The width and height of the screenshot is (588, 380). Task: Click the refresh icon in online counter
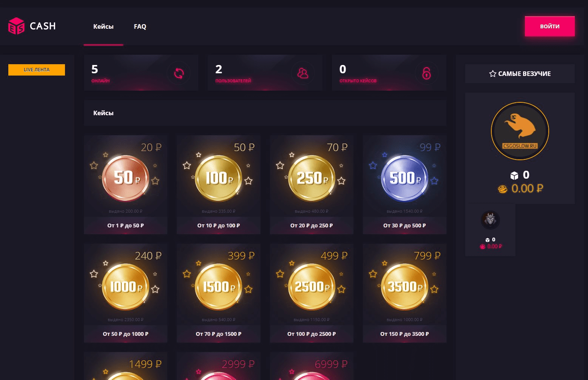tap(179, 73)
